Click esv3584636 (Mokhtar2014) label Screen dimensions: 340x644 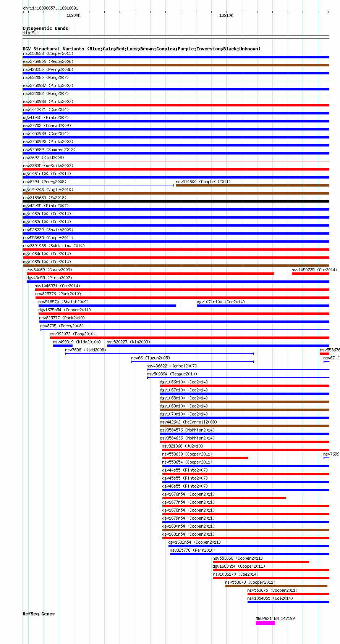187,438
